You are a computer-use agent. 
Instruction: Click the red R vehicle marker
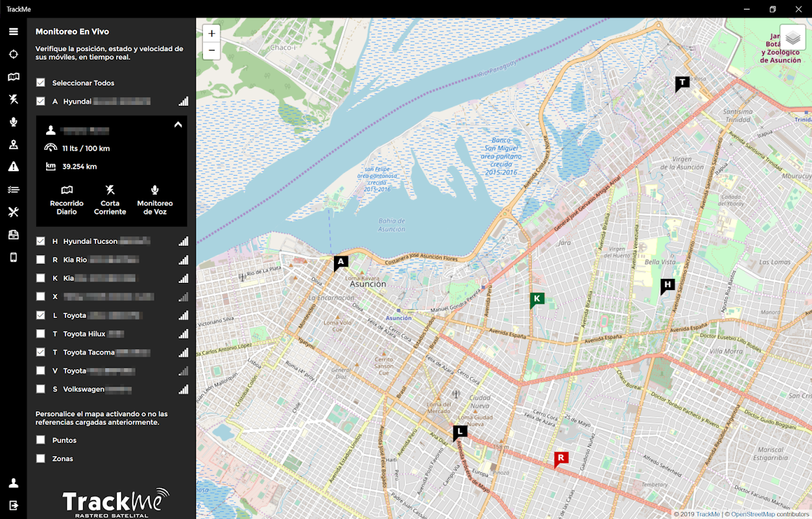561,458
